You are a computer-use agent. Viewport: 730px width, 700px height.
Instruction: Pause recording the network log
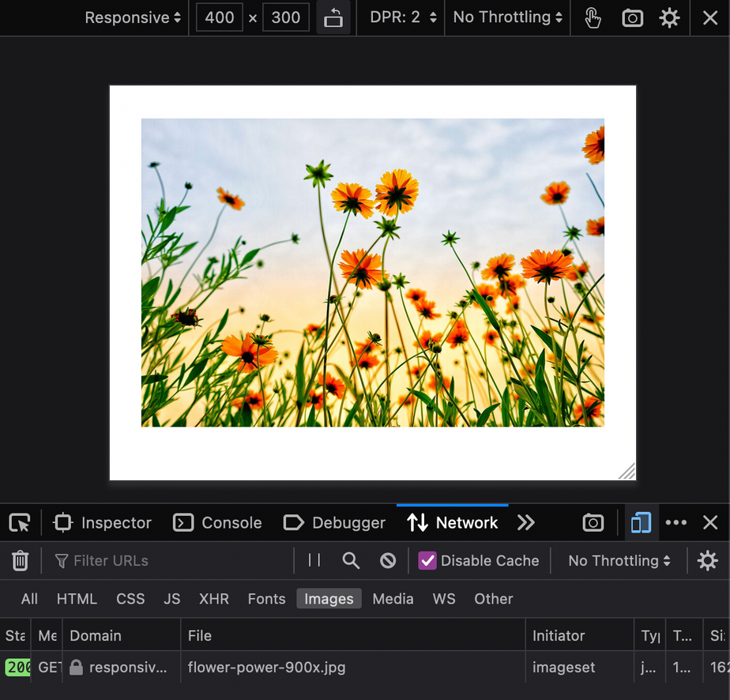[313, 560]
